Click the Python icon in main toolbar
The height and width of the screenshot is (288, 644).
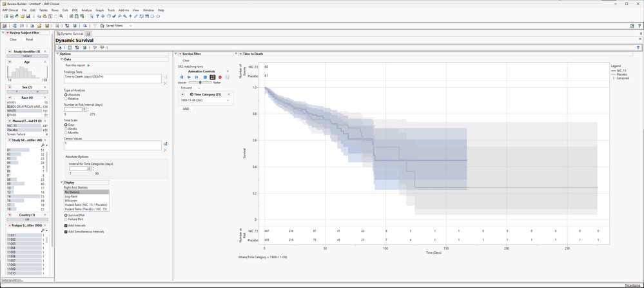tap(17, 16)
